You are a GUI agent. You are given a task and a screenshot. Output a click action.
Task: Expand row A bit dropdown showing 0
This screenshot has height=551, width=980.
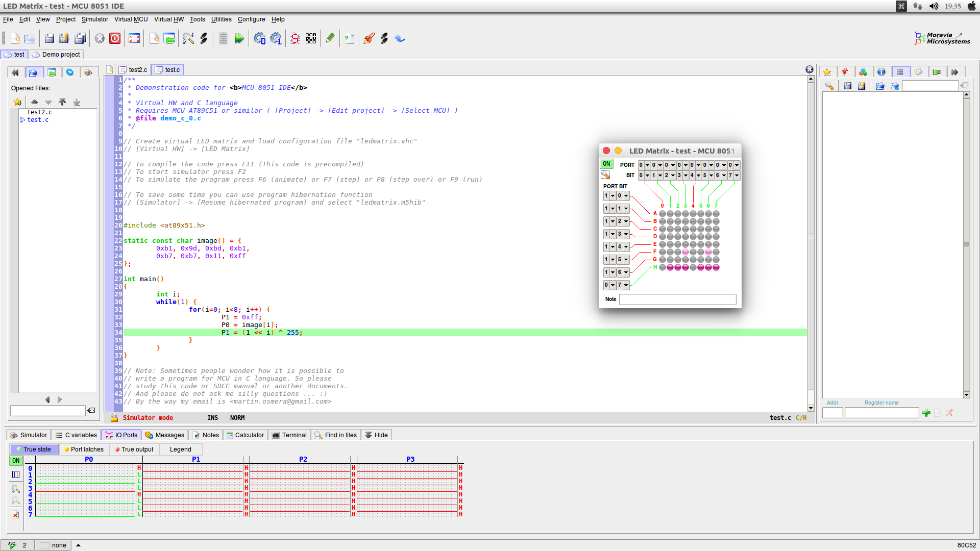626,195
